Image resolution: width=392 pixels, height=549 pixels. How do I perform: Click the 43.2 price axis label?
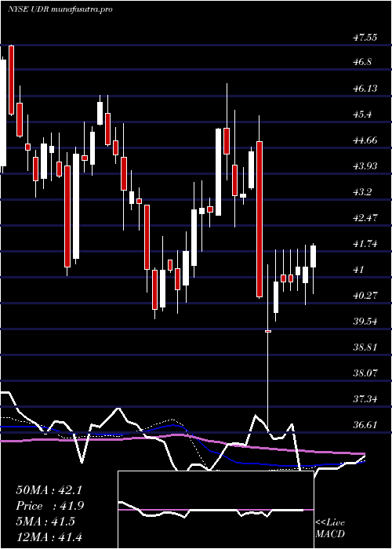362,192
